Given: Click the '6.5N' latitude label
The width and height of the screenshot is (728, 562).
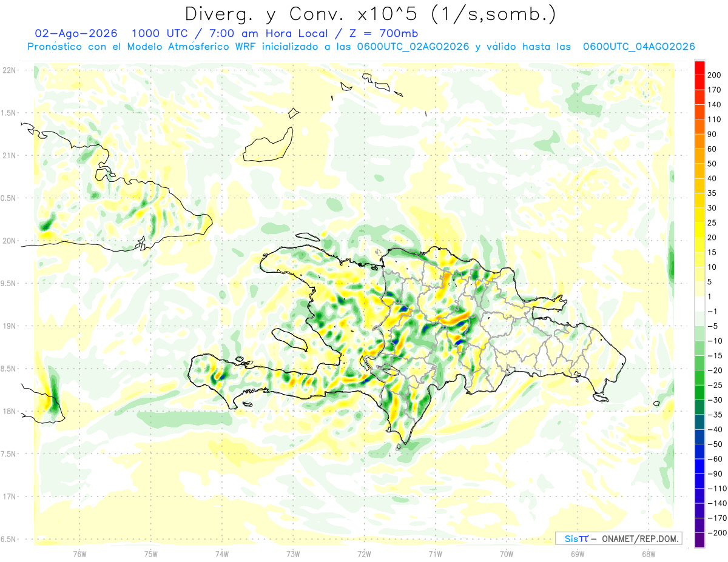Looking at the screenshot, I should [8, 539].
